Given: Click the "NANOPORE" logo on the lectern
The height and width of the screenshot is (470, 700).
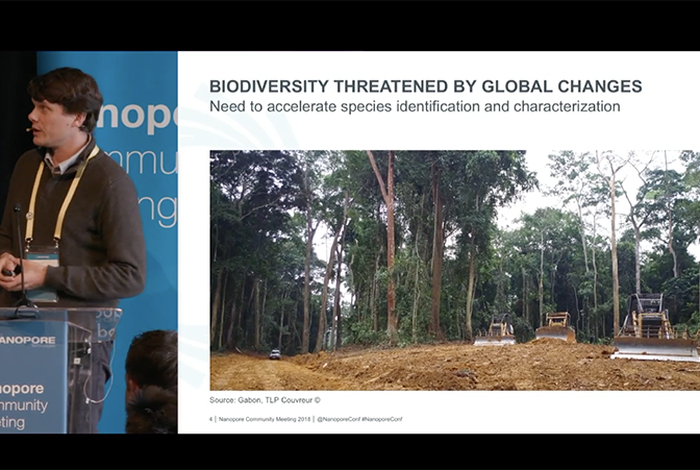Looking at the screenshot, I should (28, 341).
